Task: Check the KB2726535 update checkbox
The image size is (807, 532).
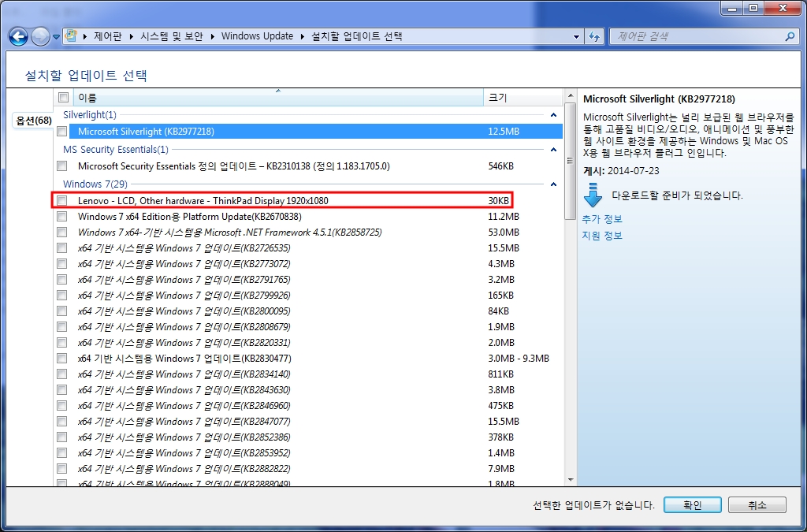Action: pos(62,248)
